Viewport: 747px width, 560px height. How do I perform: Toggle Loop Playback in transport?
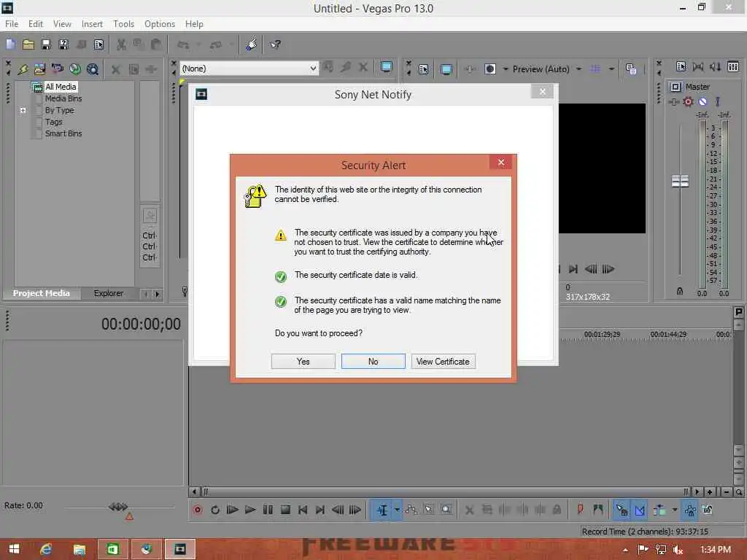pos(215,510)
